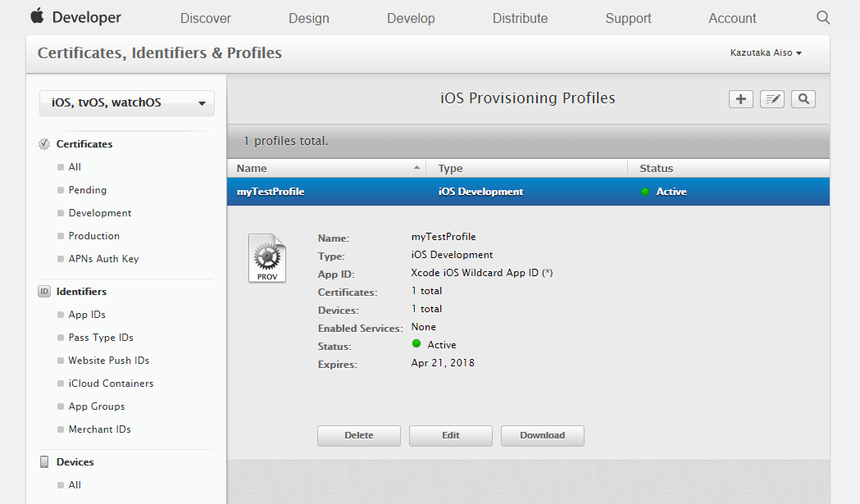The width and height of the screenshot is (860, 504).
Task: Click the iOS Development value in the Type detail
Action: [x=452, y=255]
